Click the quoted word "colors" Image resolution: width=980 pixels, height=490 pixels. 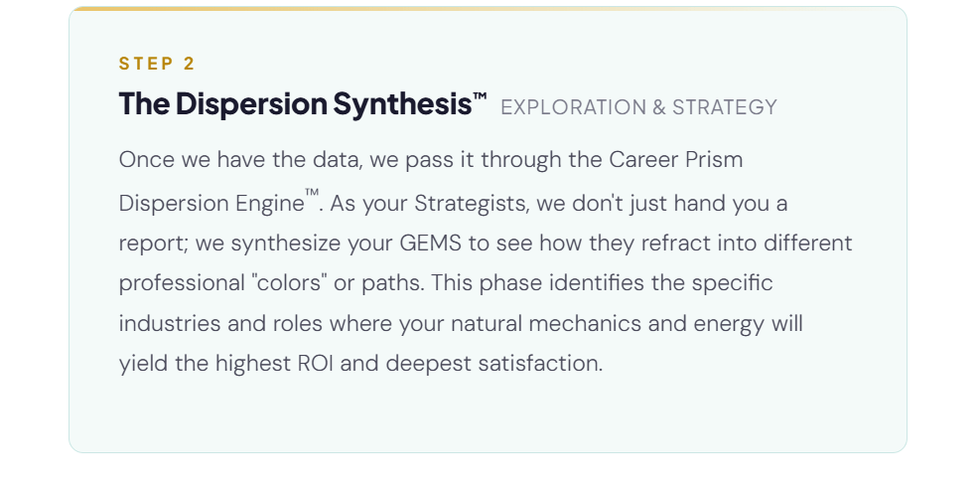289,283
